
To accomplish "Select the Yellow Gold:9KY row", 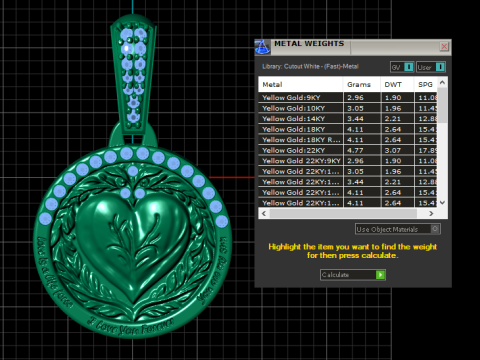I will click(348, 98).
